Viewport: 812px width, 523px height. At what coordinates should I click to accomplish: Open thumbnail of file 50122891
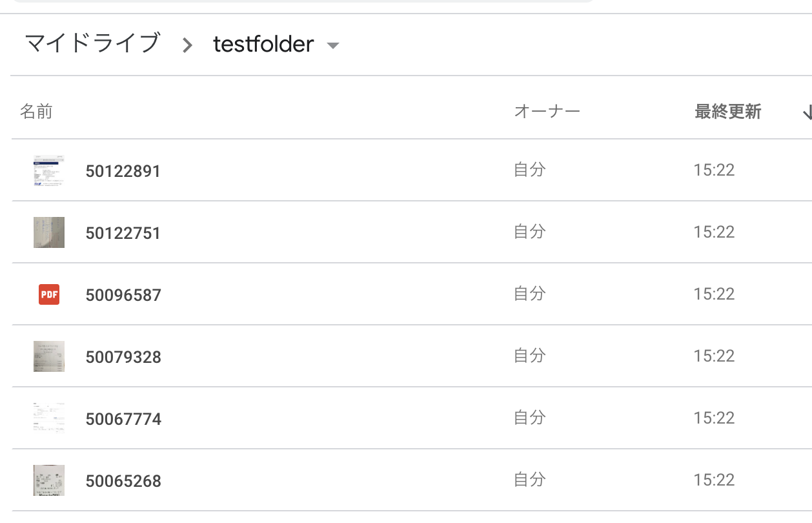[x=49, y=170]
